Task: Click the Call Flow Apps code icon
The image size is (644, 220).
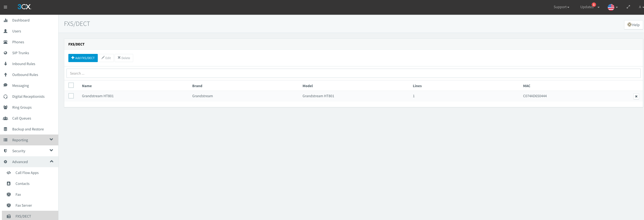Action: click(x=9, y=173)
